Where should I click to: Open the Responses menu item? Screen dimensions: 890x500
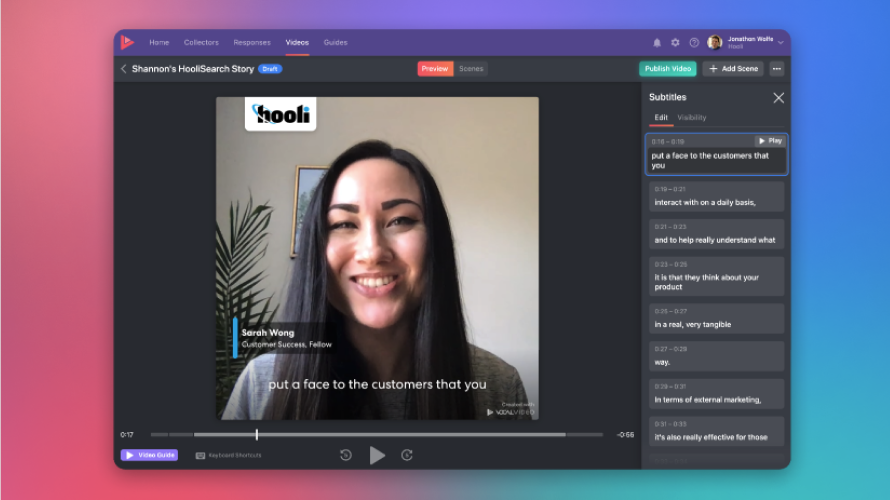coord(252,43)
